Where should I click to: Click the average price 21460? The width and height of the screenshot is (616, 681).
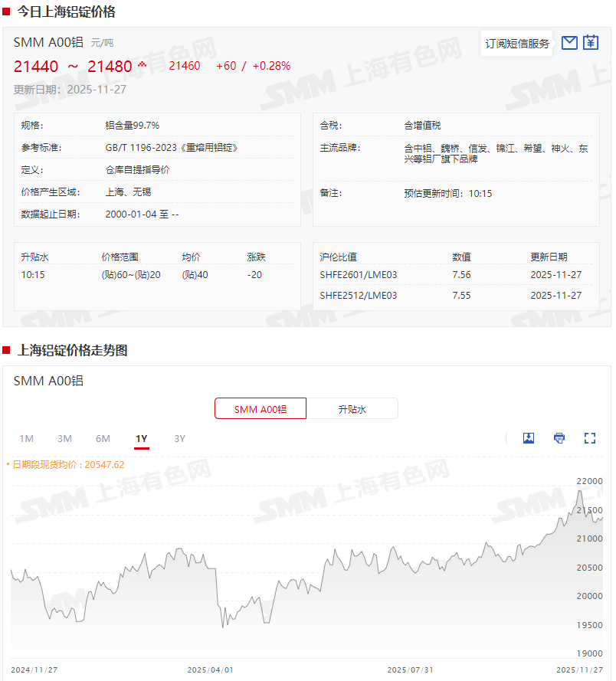pyautogui.click(x=184, y=66)
